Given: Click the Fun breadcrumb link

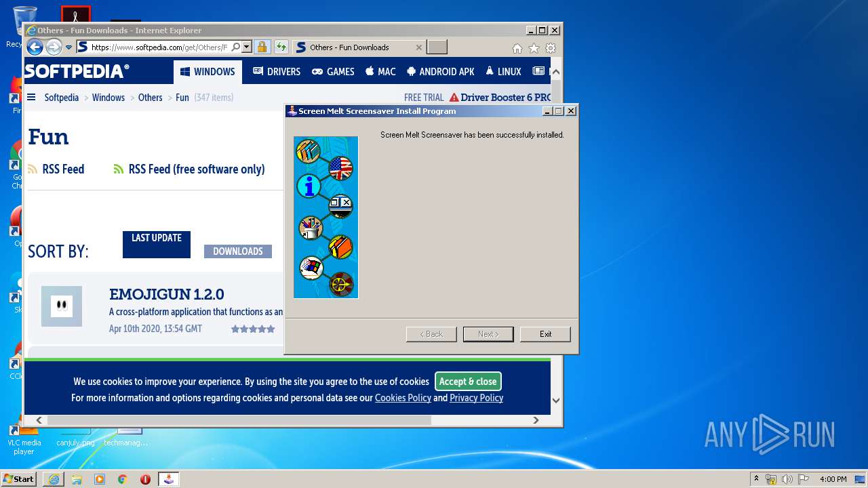Looking at the screenshot, I should click(182, 98).
